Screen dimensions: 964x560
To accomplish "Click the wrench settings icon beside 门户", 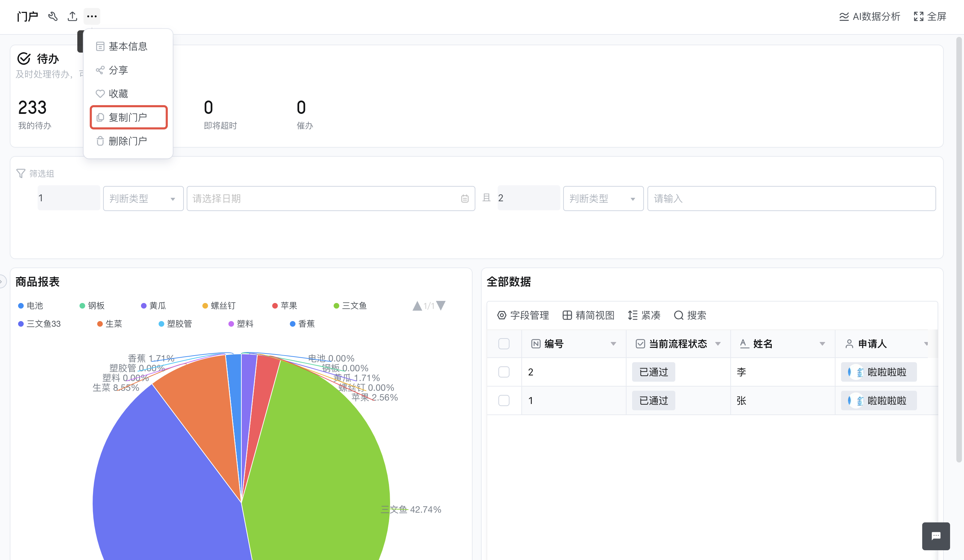I will click(x=53, y=16).
